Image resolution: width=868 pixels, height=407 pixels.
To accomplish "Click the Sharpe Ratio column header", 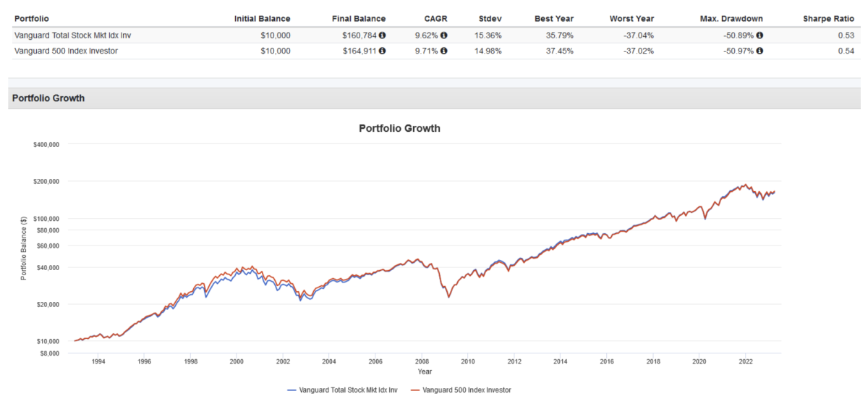I will [829, 19].
